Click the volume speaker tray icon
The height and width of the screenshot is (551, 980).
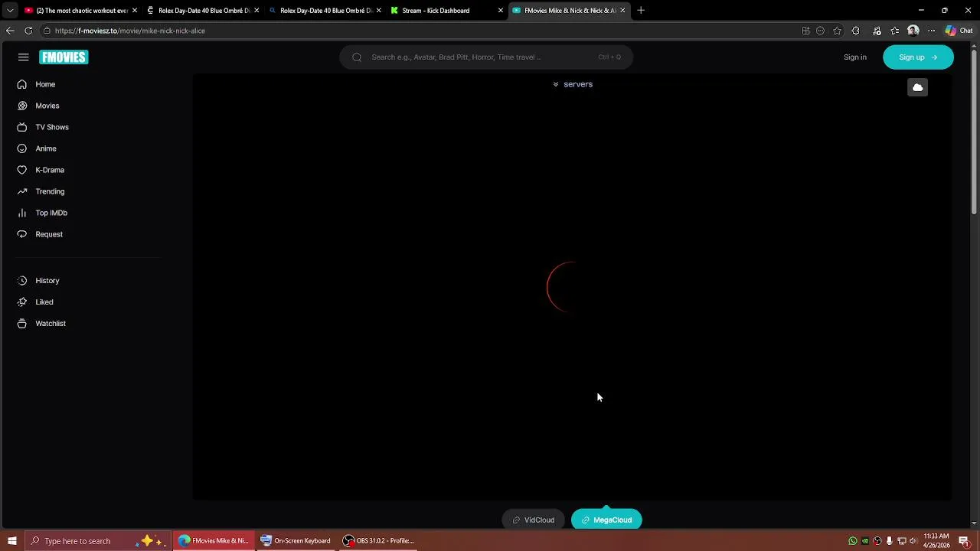click(x=913, y=541)
